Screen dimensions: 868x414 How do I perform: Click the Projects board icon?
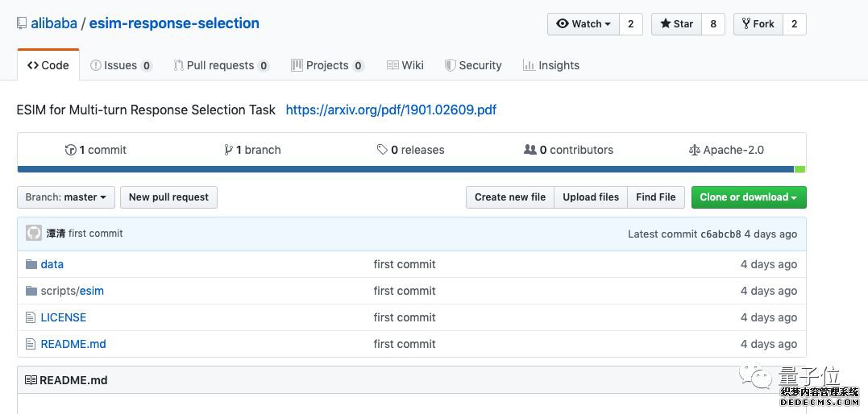[297, 65]
